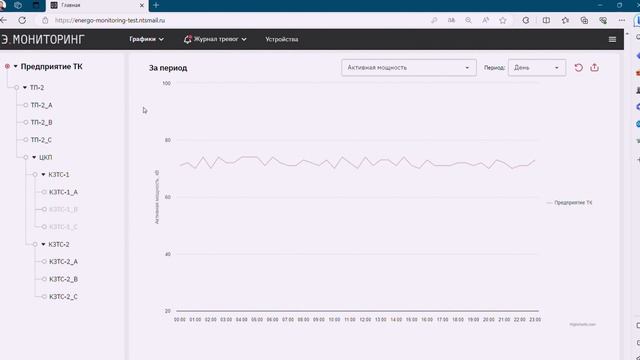Select the КЗТС-1_B tree item

(x=63, y=209)
